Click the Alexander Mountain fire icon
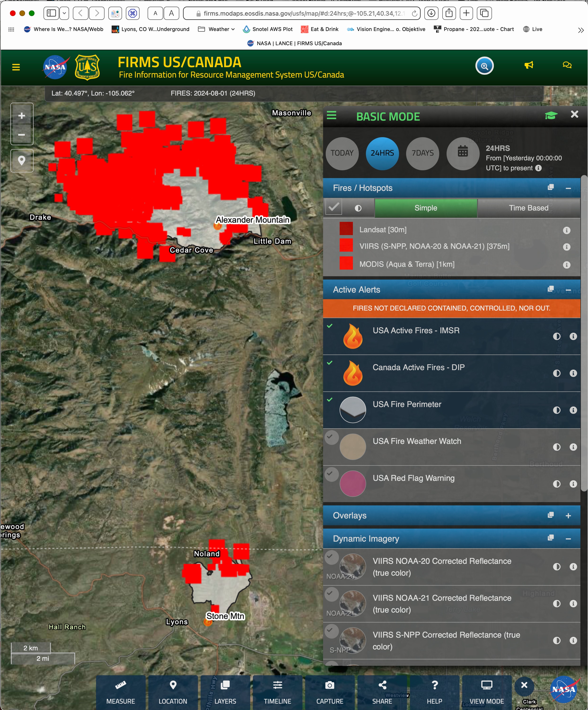Viewport: 588px width, 710px height. 218,226
